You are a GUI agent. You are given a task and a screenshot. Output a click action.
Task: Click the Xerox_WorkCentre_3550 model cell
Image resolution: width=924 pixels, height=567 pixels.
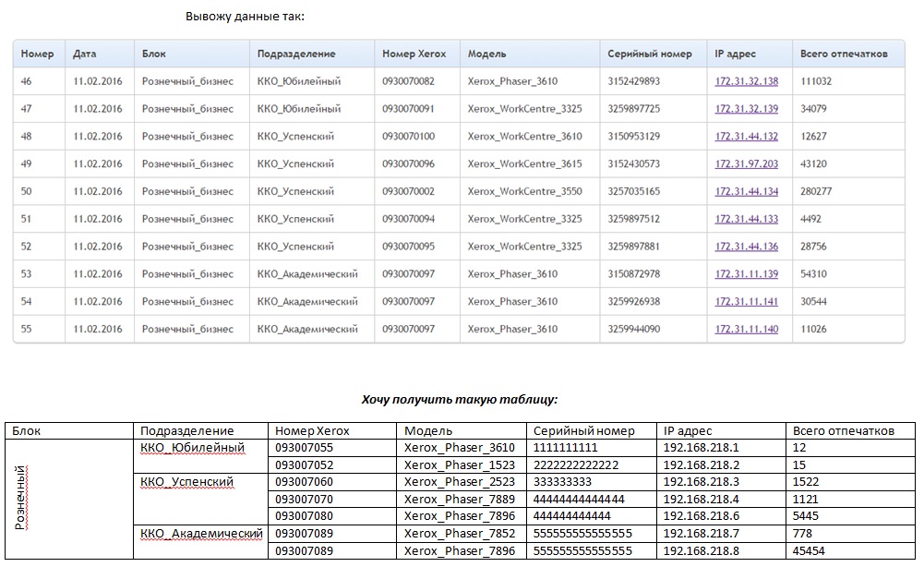[524, 192]
